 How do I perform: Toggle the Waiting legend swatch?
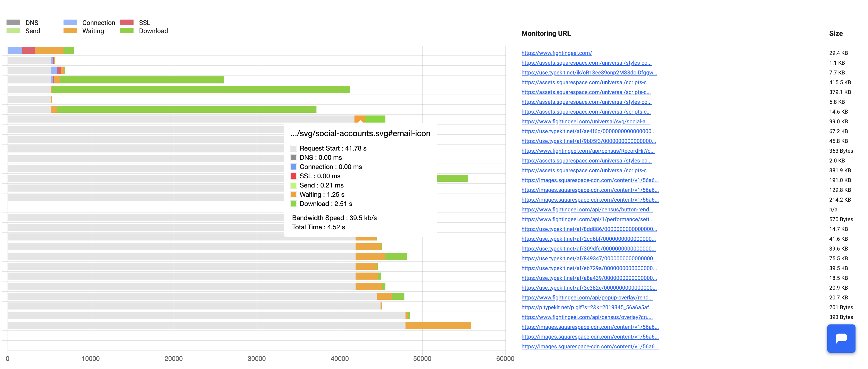[70, 31]
